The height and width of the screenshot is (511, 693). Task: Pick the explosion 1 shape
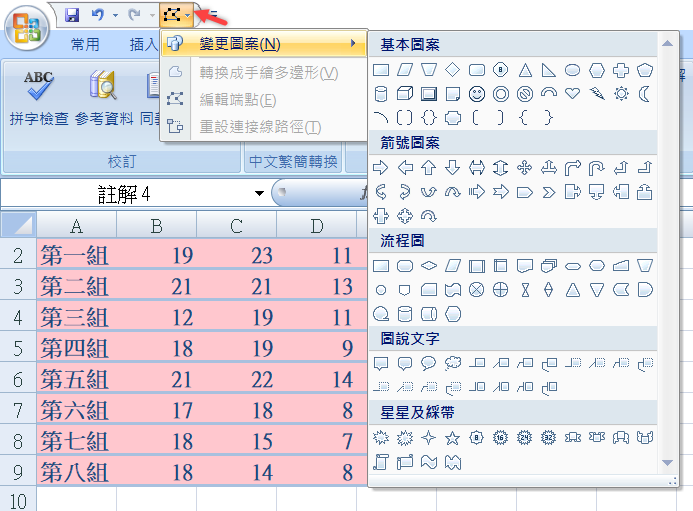click(381, 438)
